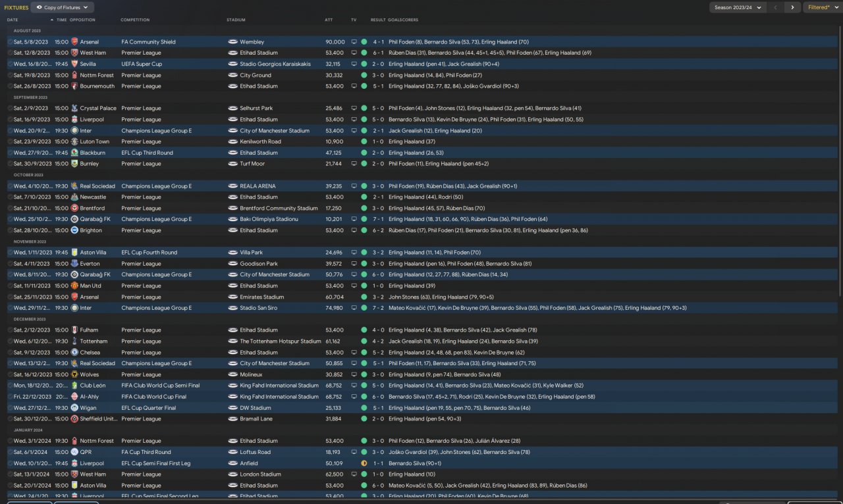Select the Everton club badge
The height and width of the screenshot is (504, 843).
click(74, 264)
